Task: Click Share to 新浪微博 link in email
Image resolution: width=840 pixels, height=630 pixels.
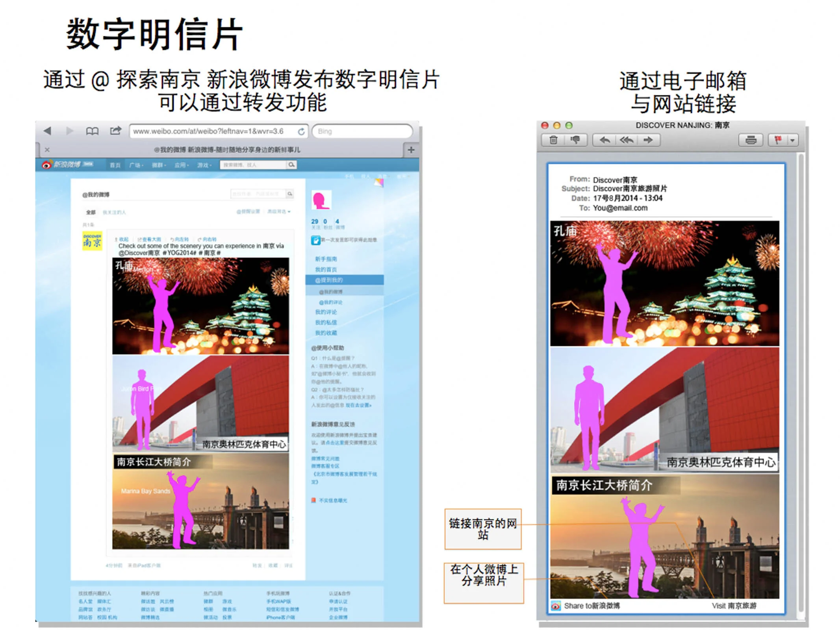Action: pos(591,606)
